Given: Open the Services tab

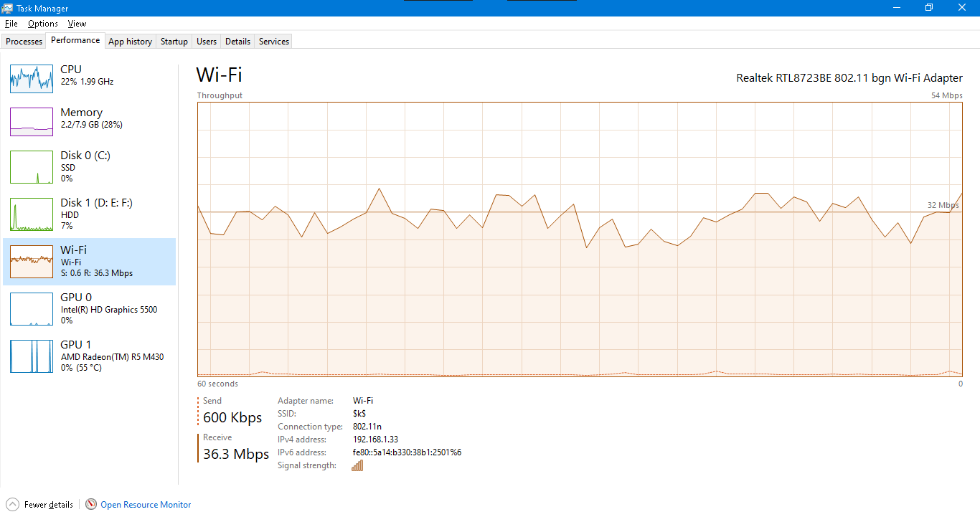Looking at the screenshot, I should pyautogui.click(x=274, y=42).
